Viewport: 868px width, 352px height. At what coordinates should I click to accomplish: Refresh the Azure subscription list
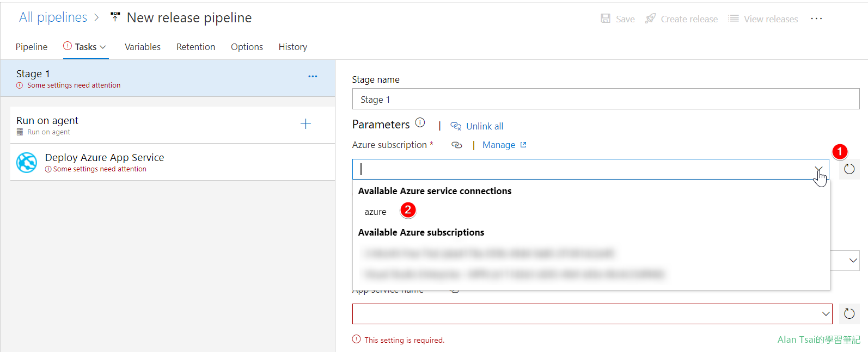coord(849,169)
